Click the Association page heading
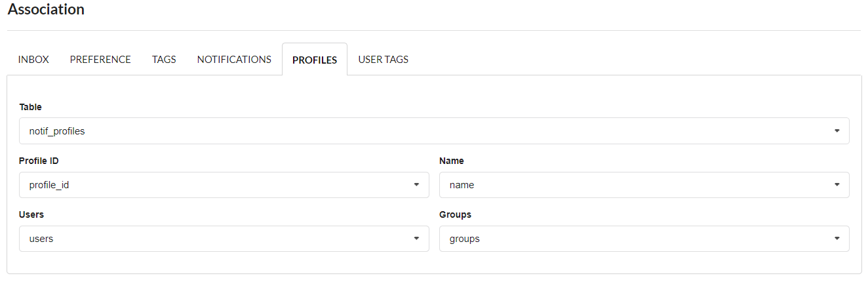The image size is (868, 282). pos(46,10)
